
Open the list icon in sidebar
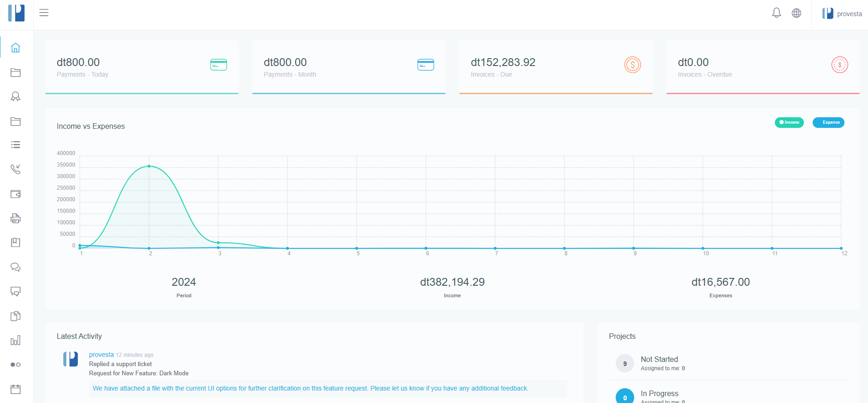click(x=16, y=145)
